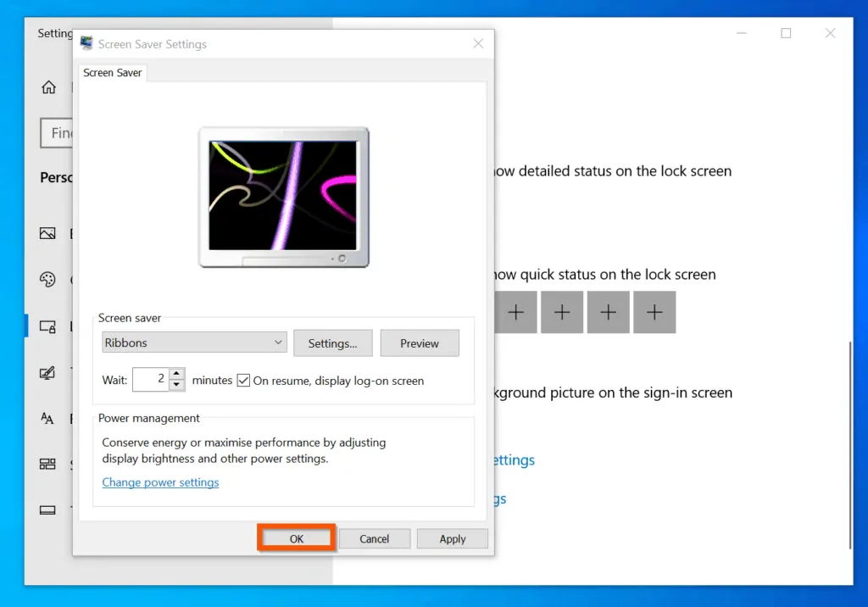Select the Lock screen sidebar icon
Viewport: 868px width, 607px height.
tap(47, 326)
